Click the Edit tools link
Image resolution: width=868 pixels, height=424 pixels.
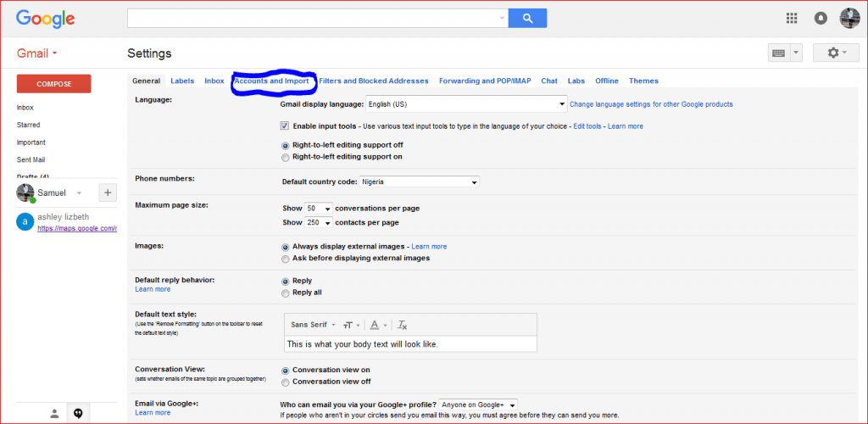pos(587,126)
